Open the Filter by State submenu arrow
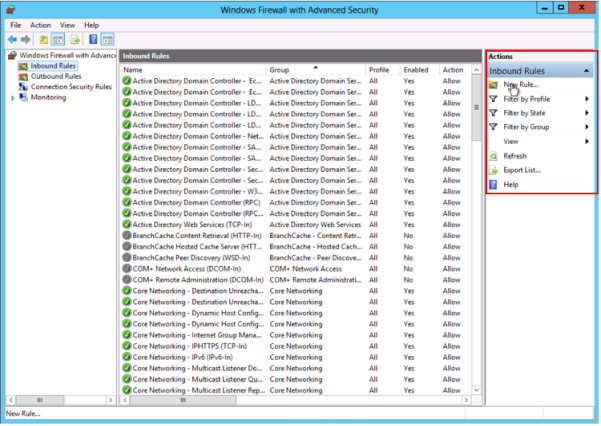601x426 pixels. click(587, 113)
